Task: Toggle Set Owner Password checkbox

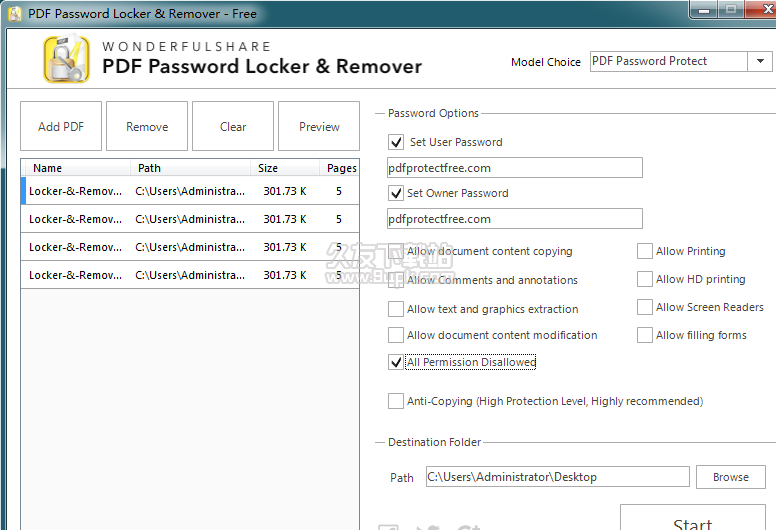Action: click(x=396, y=193)
